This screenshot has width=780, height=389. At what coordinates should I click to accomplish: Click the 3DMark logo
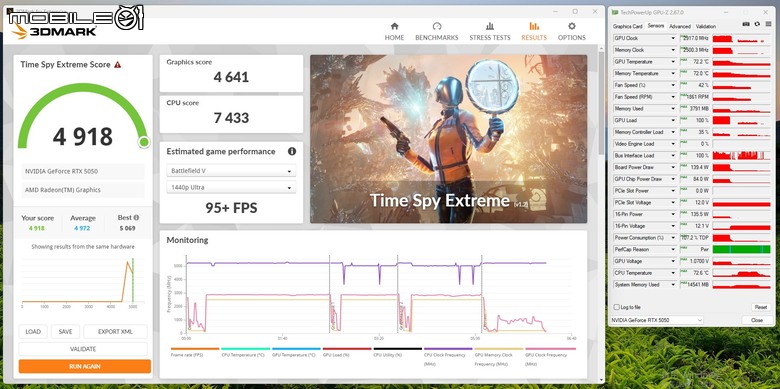55,31
